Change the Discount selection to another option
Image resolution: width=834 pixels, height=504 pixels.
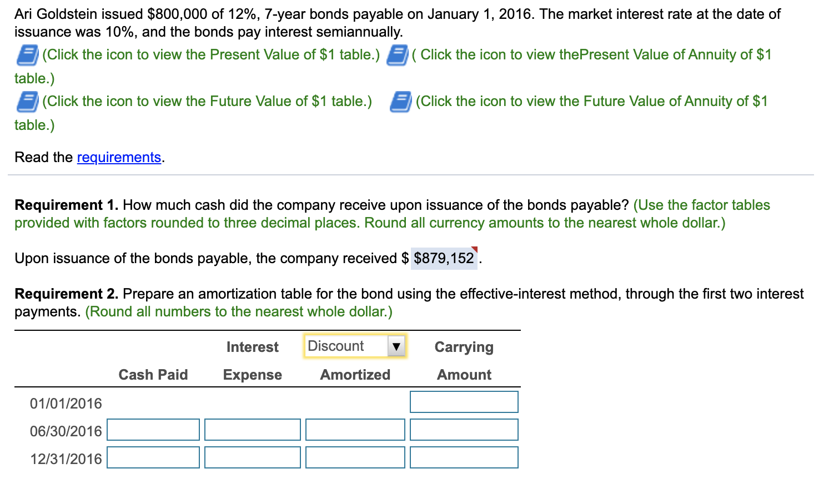click(x=396, y=345)
